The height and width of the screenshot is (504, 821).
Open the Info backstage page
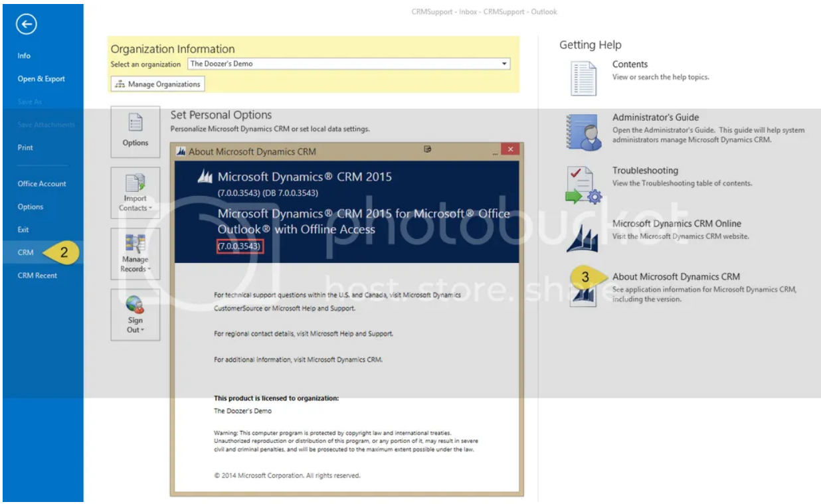click(x=24, y=56)
